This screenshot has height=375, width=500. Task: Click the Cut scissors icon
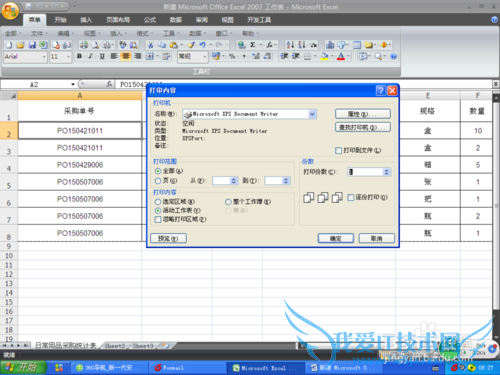[x=151, y=45]
